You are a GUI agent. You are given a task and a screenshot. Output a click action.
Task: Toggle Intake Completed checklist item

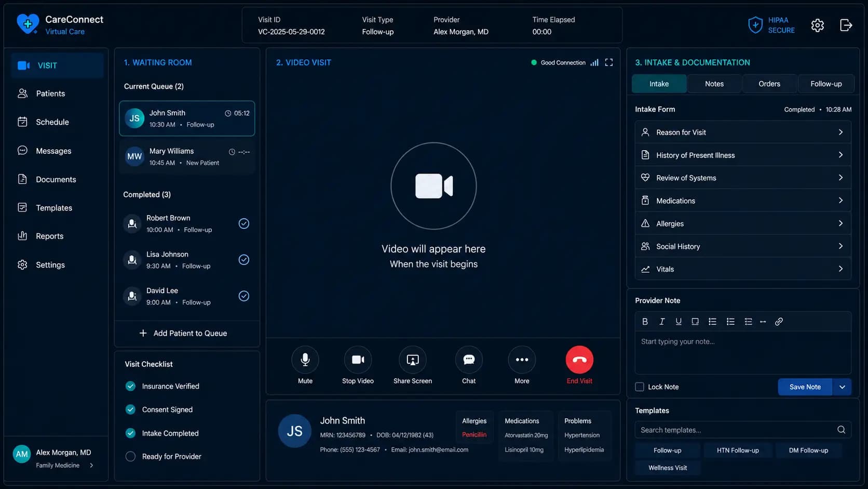tap(130, 433)
